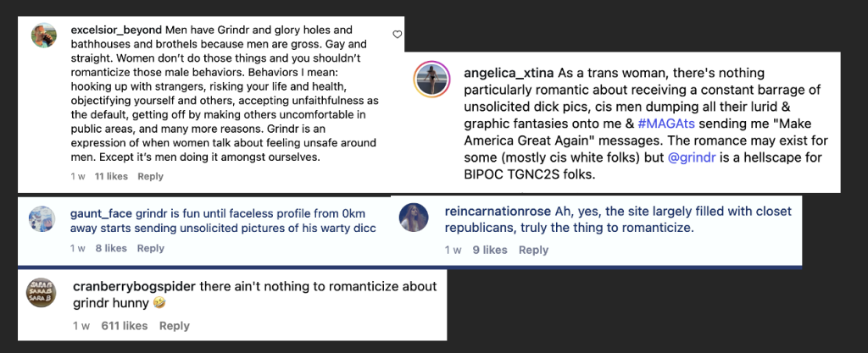Like the excelsior_beyond comment with the heart icon

pos(398,34)
